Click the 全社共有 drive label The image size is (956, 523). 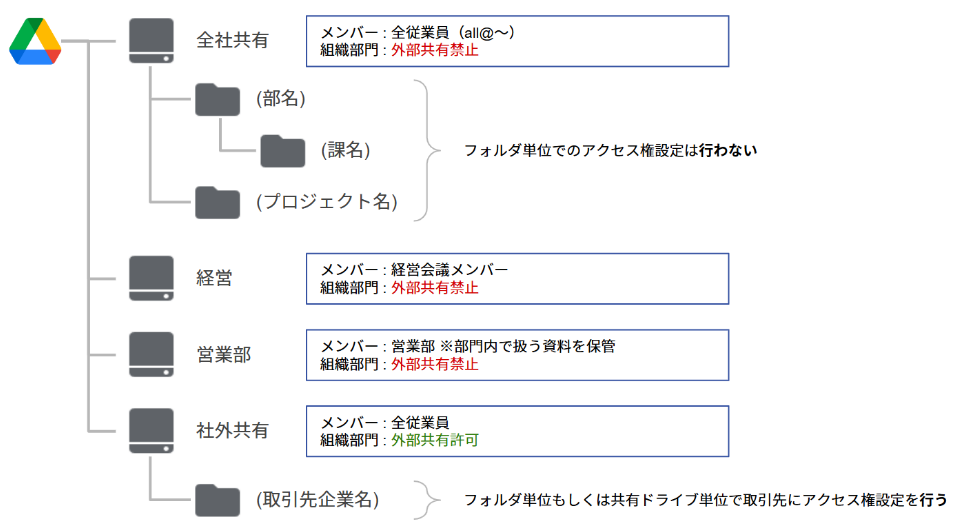click(232, 40)
